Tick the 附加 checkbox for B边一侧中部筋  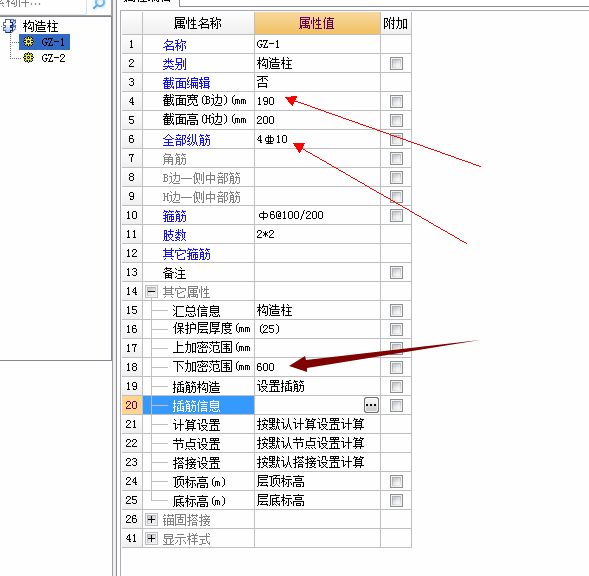[x=396, y=177]
